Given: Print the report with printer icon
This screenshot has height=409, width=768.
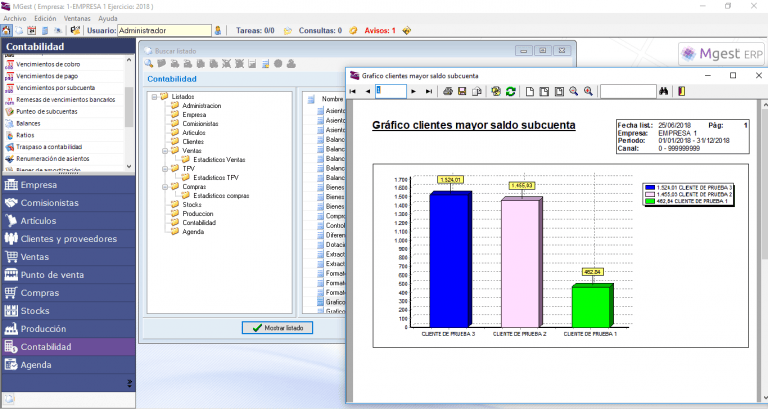Looking at the screenshot, I should [448, 92].
